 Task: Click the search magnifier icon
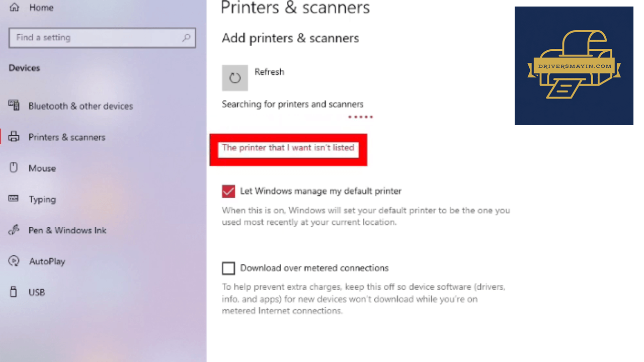186,38
